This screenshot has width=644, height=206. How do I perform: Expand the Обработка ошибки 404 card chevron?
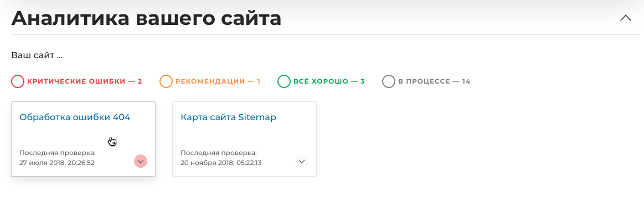coord(141,161)
